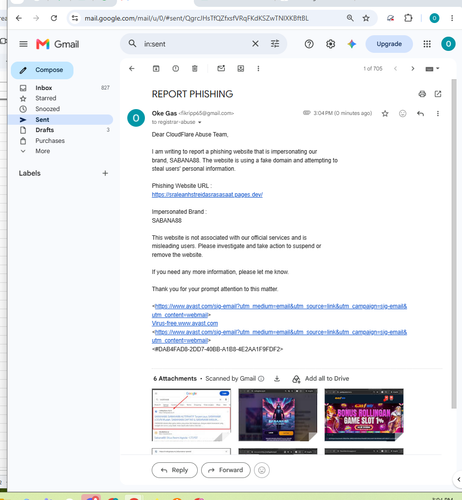Delete this email with trash icon
The height and width of the screenshot is (500, 462).
point(195,69)
